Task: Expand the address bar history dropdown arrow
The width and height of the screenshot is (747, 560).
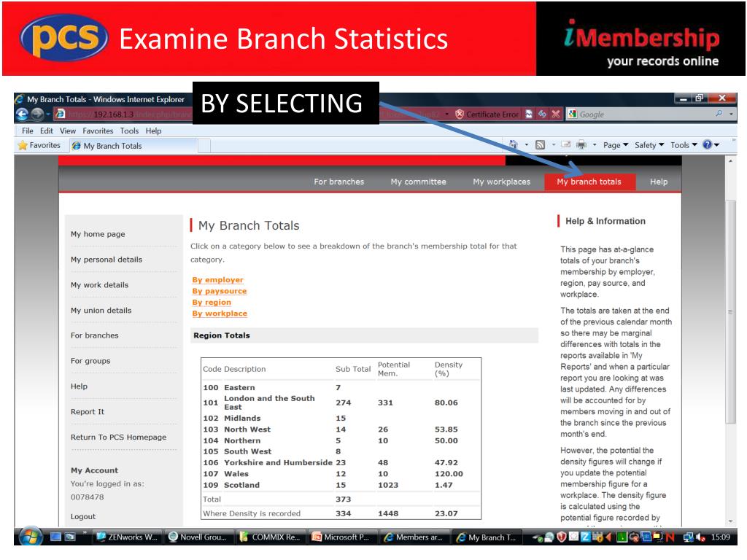Action: [446, 114]
